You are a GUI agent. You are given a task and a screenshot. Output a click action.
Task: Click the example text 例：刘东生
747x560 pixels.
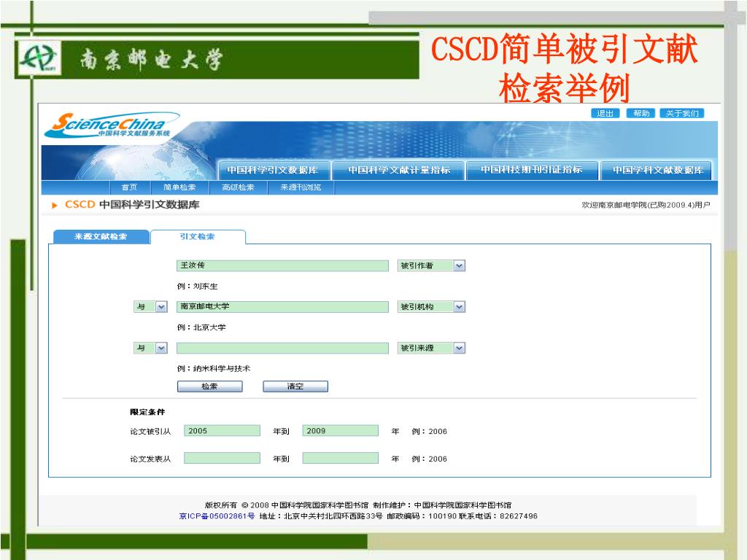tap(197, 286)
